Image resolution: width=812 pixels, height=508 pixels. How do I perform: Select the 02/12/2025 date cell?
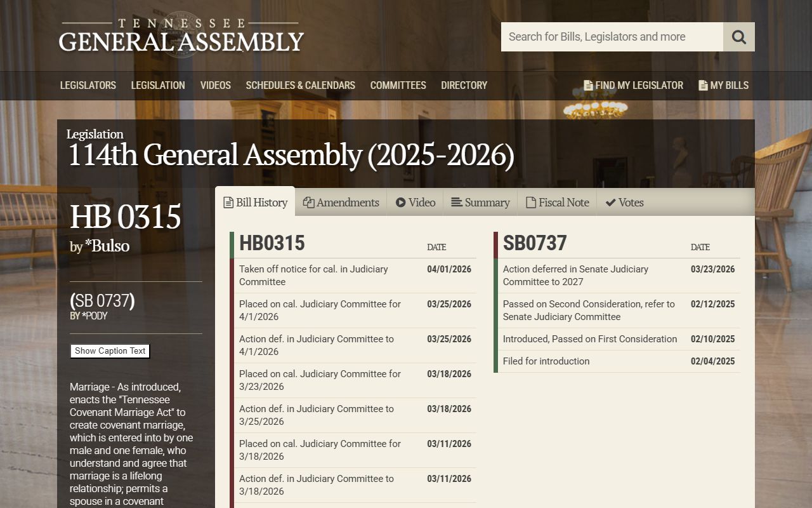(713, 304)
